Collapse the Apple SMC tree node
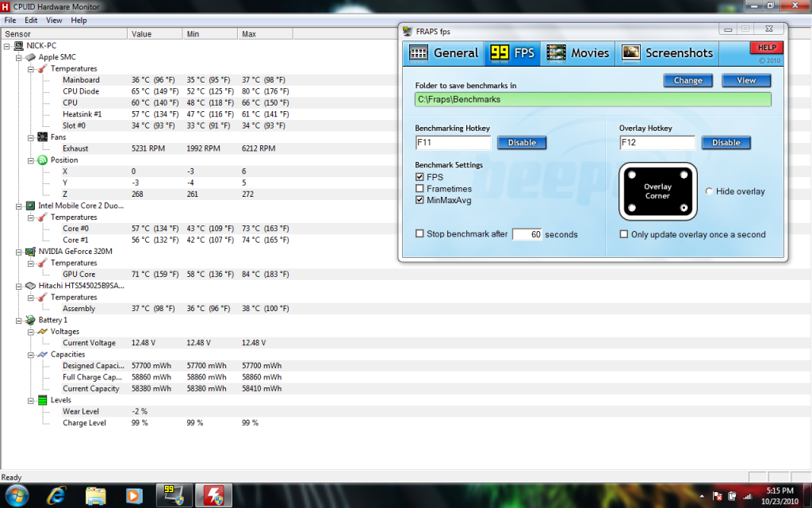 [x=19, y=57]
